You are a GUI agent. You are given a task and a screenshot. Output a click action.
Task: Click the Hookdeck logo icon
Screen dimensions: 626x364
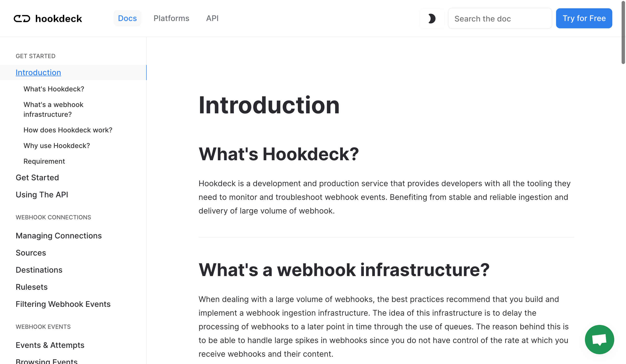pyautogui.click(x=22, y=19)
